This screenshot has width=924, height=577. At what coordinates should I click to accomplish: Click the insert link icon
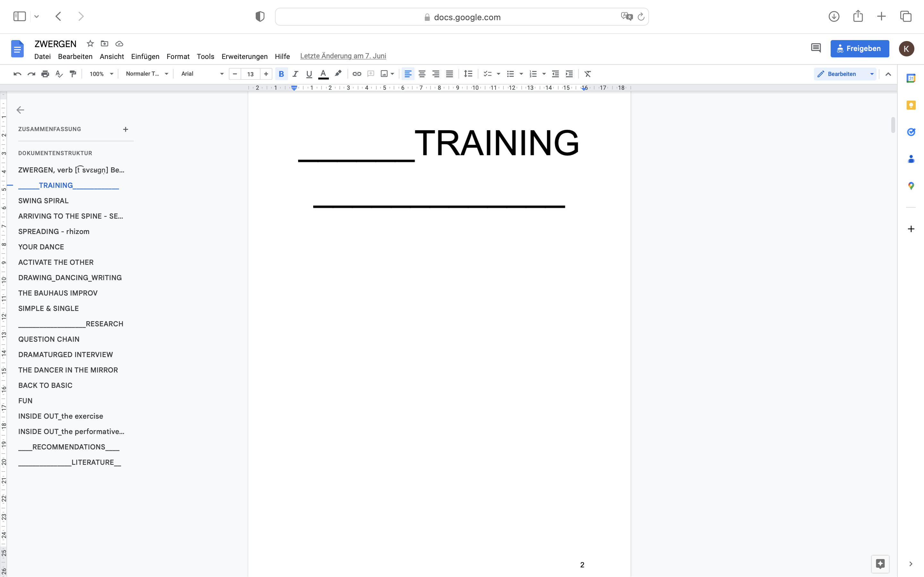point(357,74)
